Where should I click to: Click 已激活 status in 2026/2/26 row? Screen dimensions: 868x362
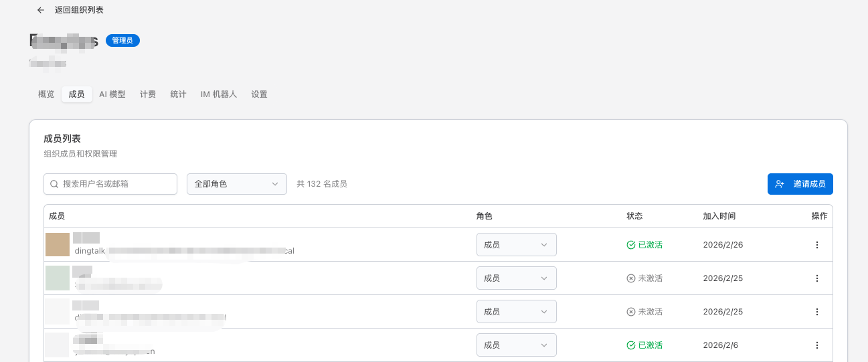[x=644, y=245]
